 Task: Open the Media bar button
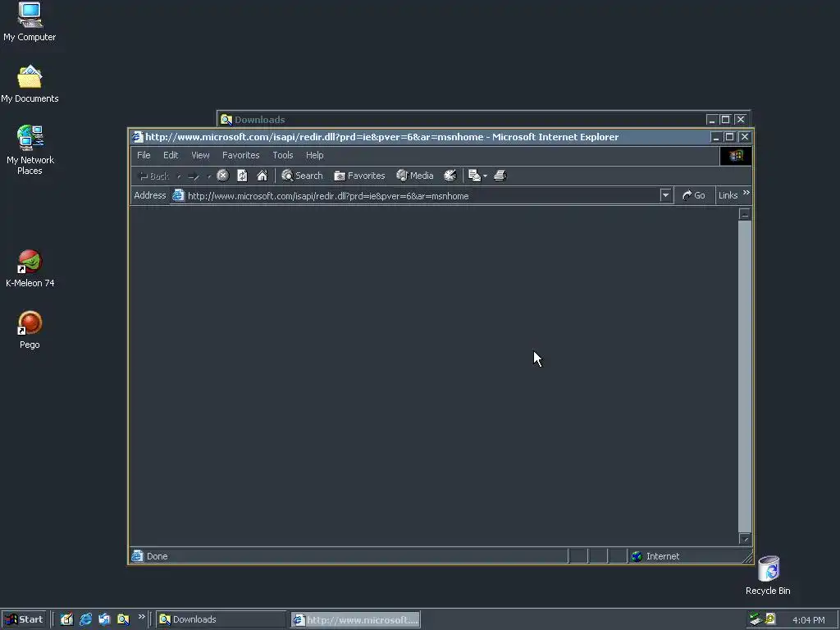(x=414, y=176)
